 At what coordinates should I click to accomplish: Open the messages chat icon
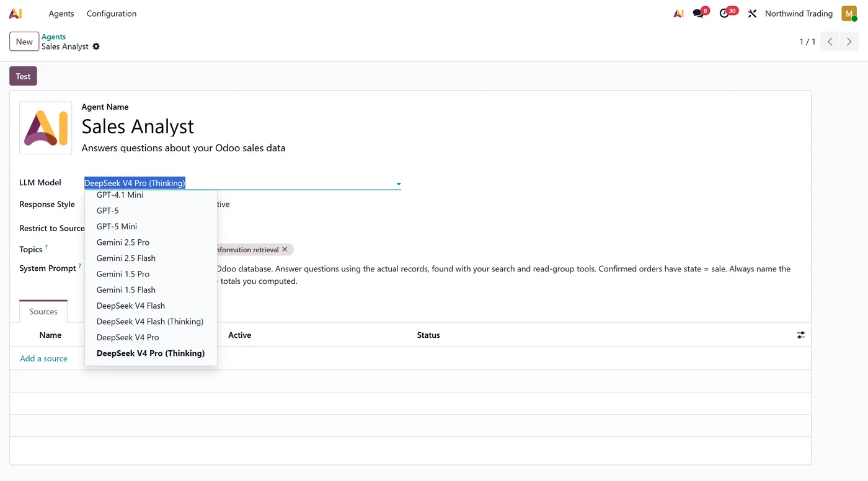pos(699,14)
